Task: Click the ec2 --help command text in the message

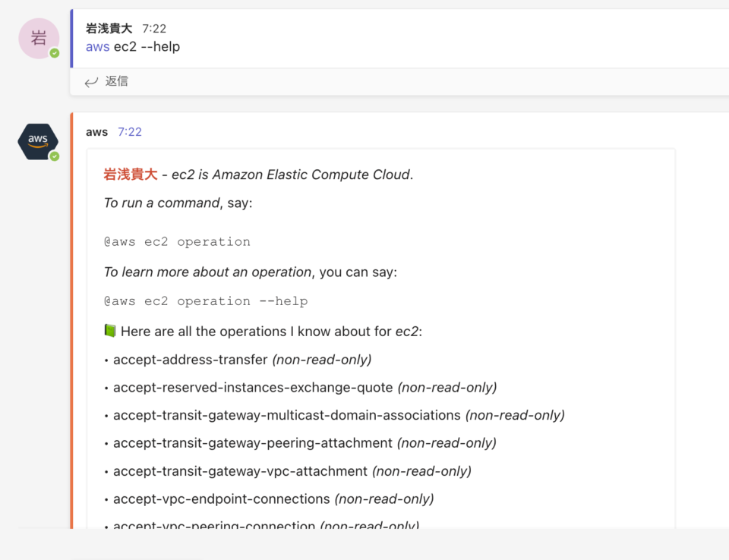Action: (x=147, y=46)
